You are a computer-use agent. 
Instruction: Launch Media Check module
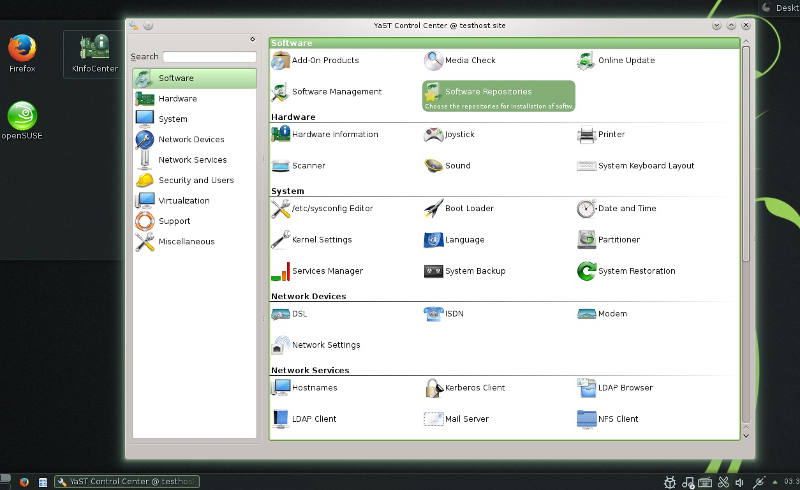tap(460, 60)
